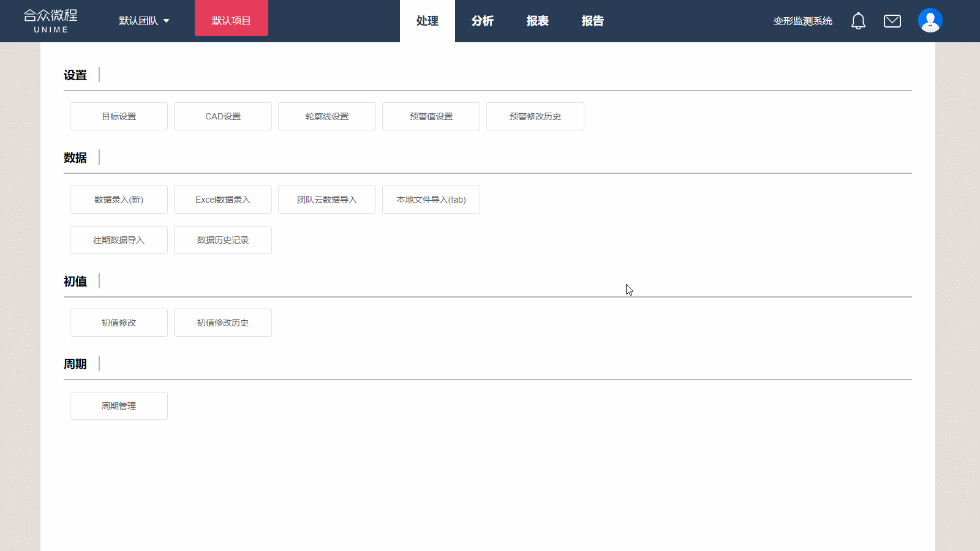Screen dimensions: 980x551
Task: Go to the 报告 tab
Action: point(593,21)
